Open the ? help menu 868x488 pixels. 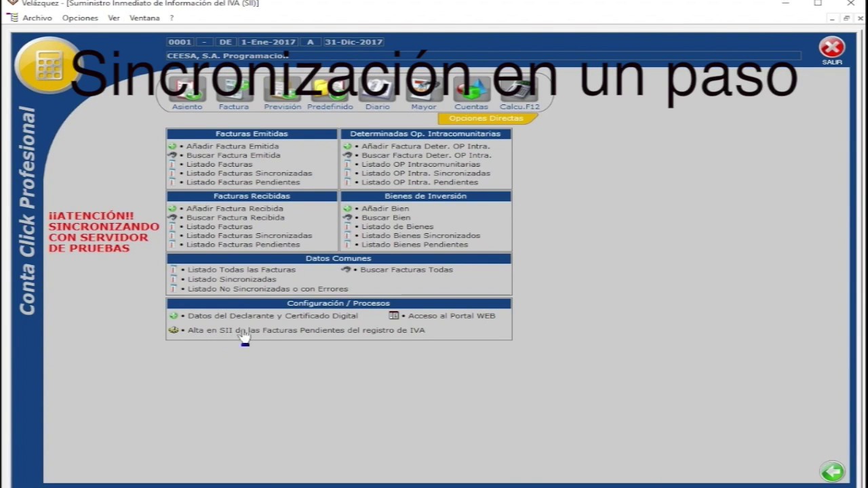click(x=172, y=18)
